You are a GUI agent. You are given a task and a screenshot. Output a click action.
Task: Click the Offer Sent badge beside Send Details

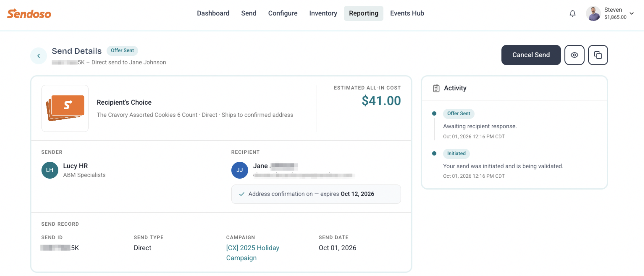(x=122, y=51)
